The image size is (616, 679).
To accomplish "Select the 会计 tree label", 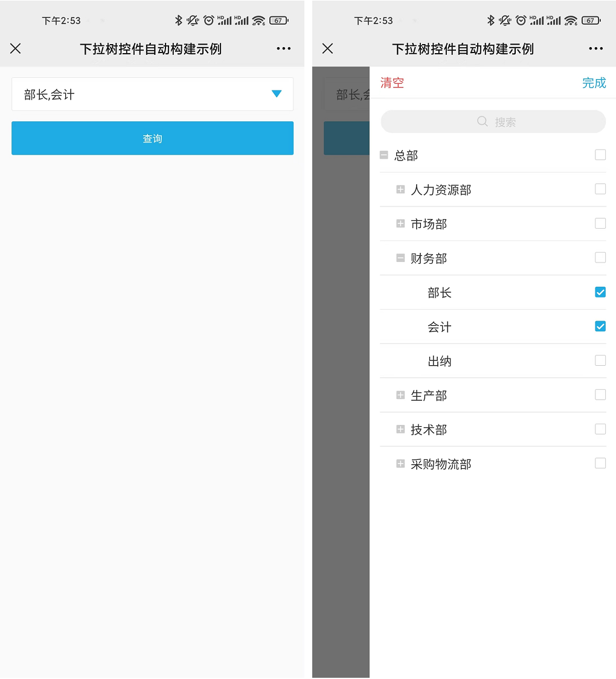I will 439,327.
